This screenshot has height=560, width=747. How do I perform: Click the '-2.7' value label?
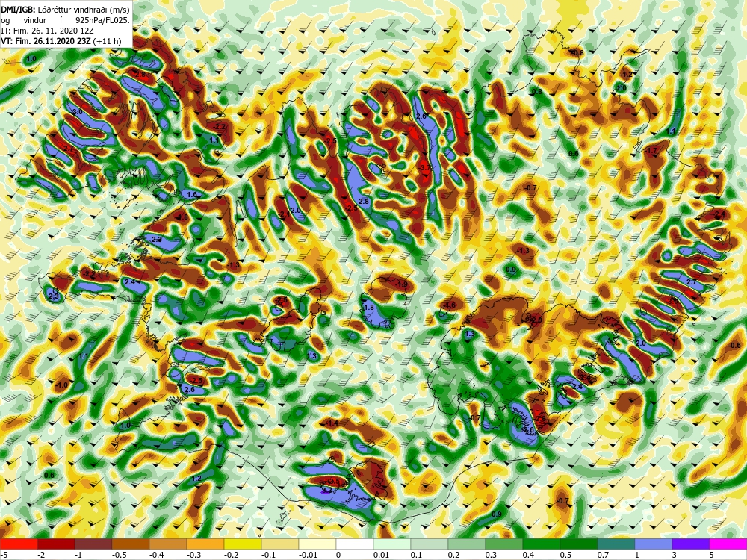[68, 149]
